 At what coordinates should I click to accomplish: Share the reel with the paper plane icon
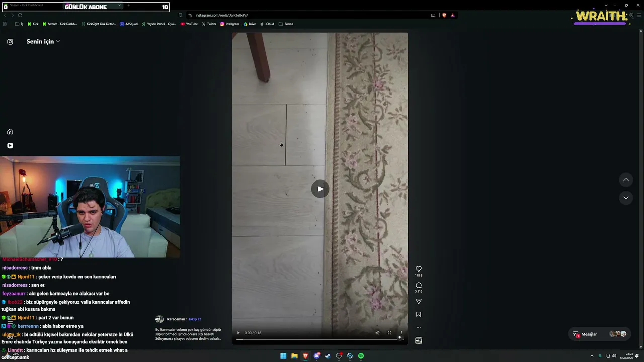tap(419, 301)
